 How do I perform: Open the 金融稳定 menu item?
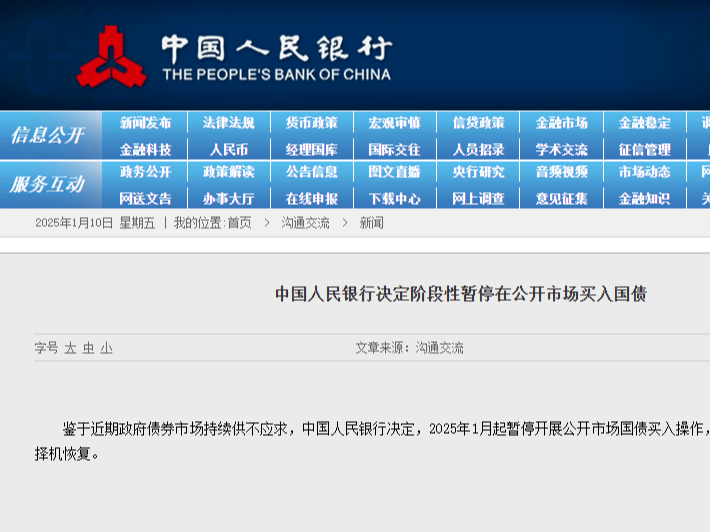pos(645,123)
